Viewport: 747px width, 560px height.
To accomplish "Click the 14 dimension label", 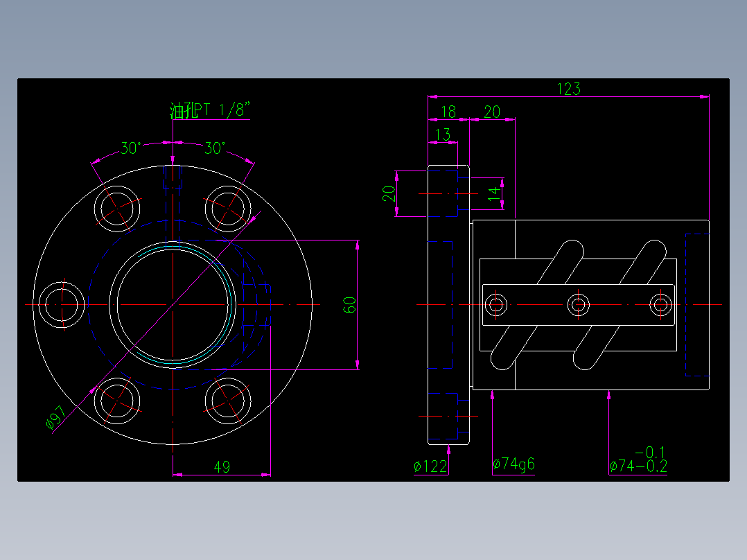I will (495, 193).
